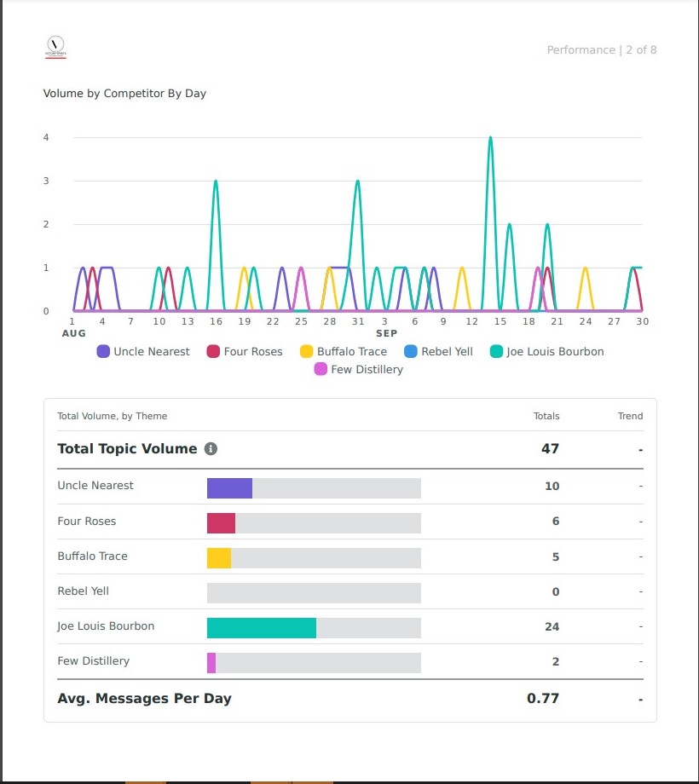Click the Avg. Messages Per Day heading
Viewport: 699px width, 784px height.
coord(145,699)
